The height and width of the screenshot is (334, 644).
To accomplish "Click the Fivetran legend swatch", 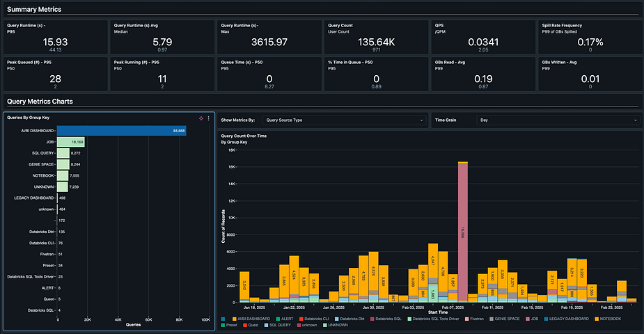I will coord(466,319).
